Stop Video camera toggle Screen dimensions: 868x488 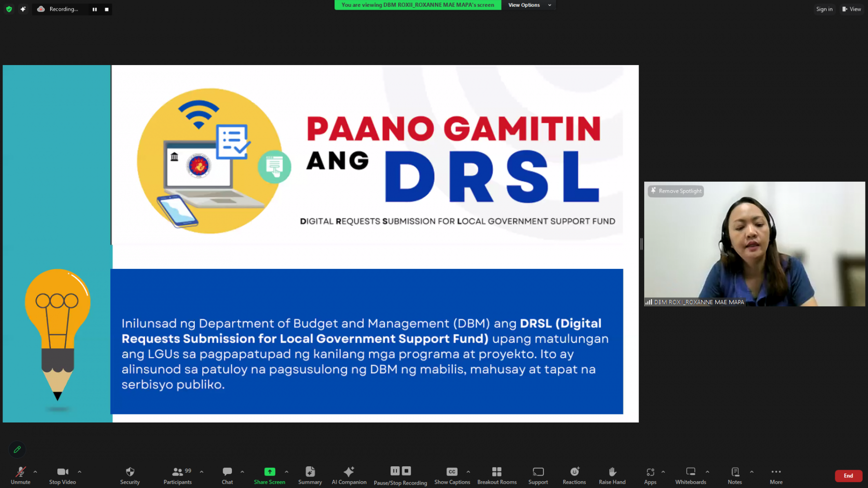pyautogui.click(x=63, y=475)
